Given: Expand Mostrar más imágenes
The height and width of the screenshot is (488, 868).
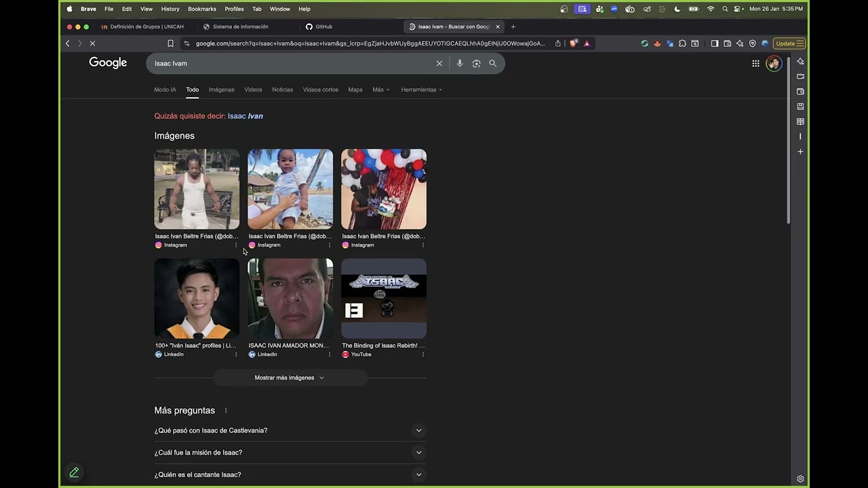Looking at the screenshot, I should pos(290,378).
